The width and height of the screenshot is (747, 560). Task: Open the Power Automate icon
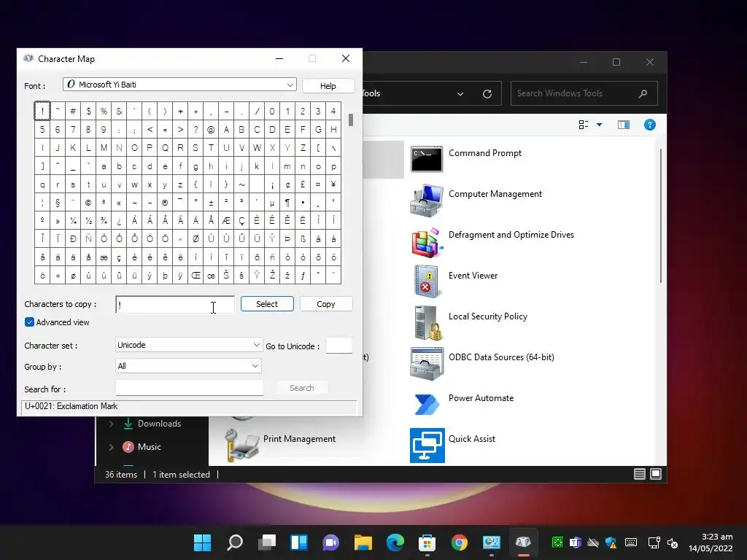[427, 405]
